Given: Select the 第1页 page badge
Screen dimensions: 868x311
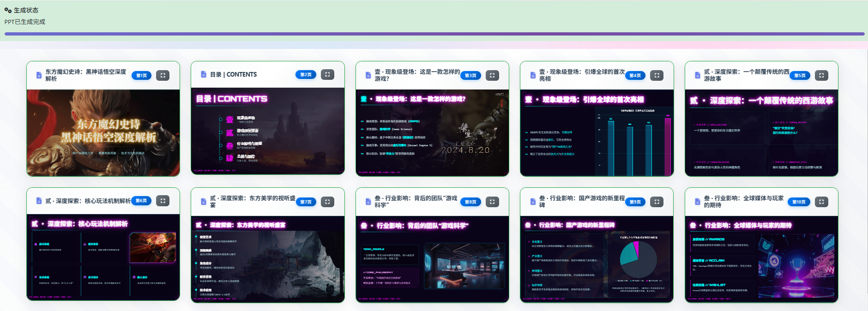Looking at the screenshot, I should pos(141,75).
